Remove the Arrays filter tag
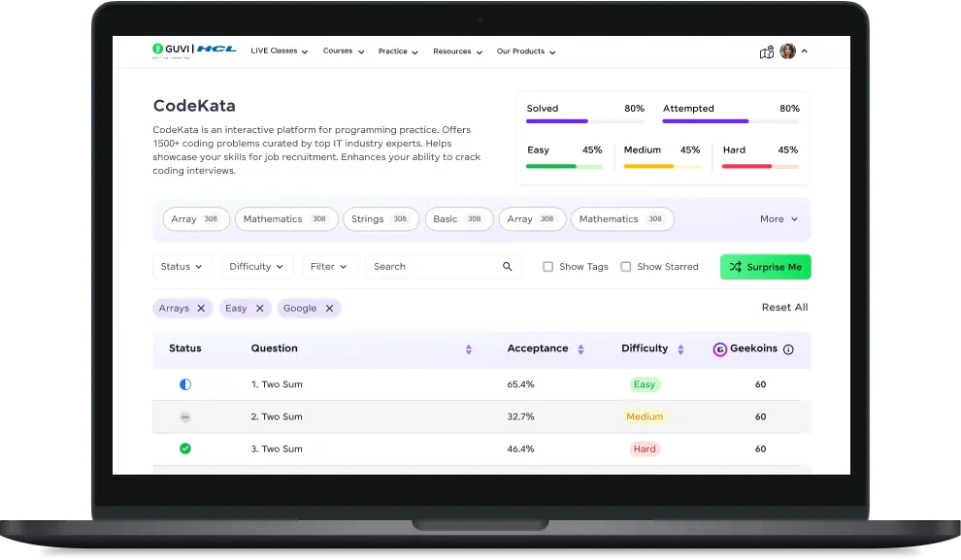The width and height of the screenshot is (961, 560). pos(201,309)
